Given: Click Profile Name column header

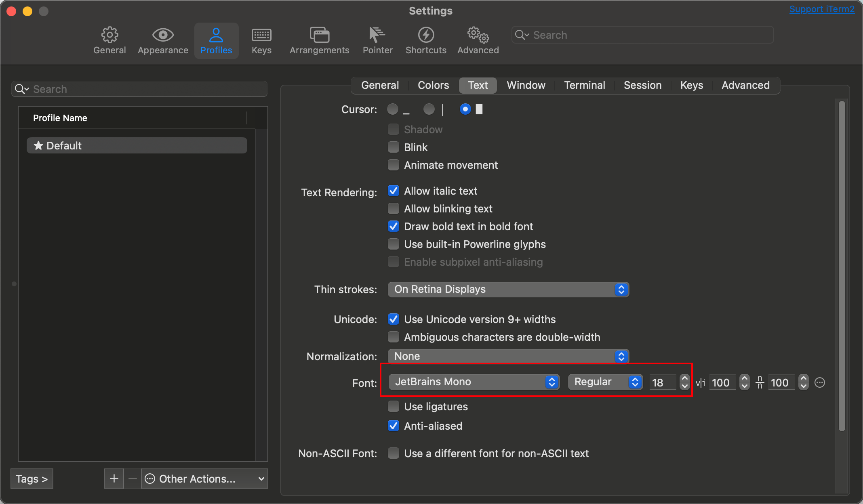Looking at the screenshot, I should [x=133, y=118].
